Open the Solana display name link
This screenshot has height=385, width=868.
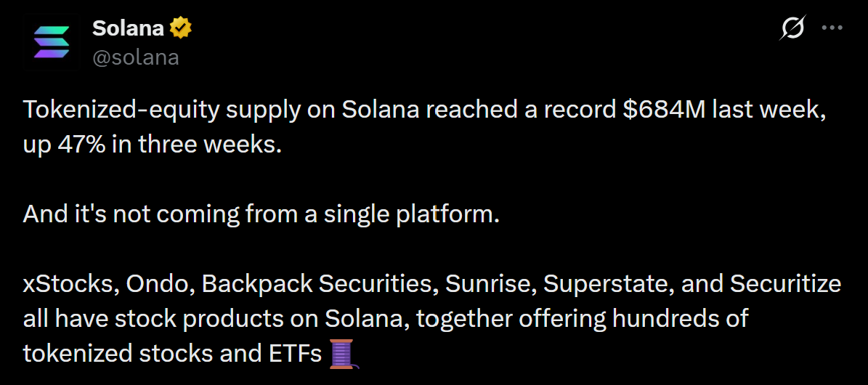(x=128, y=28)
